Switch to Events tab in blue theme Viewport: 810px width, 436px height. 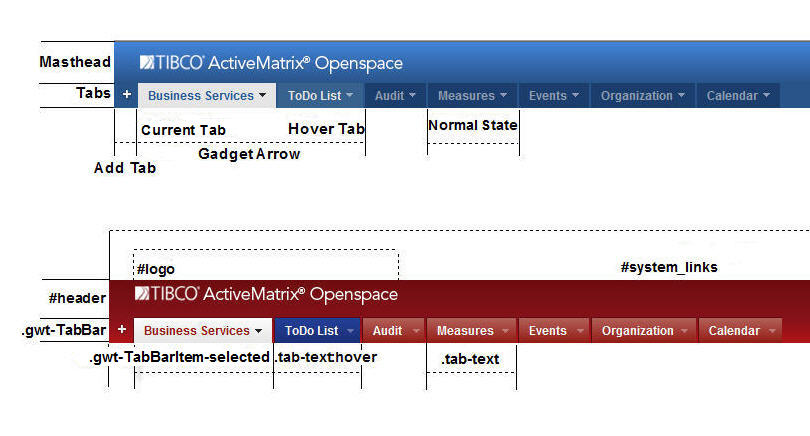pos(554,96)
